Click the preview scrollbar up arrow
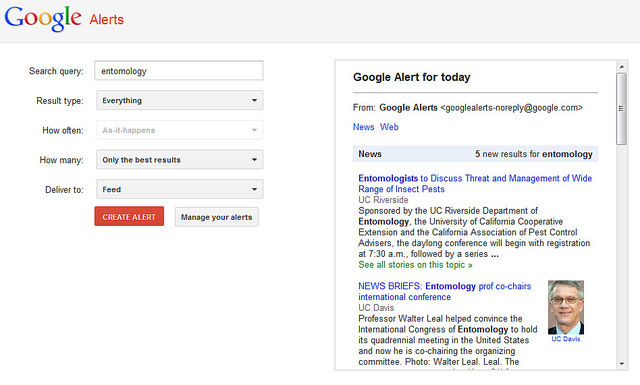640x385 pixels. (x=622, y=67)
